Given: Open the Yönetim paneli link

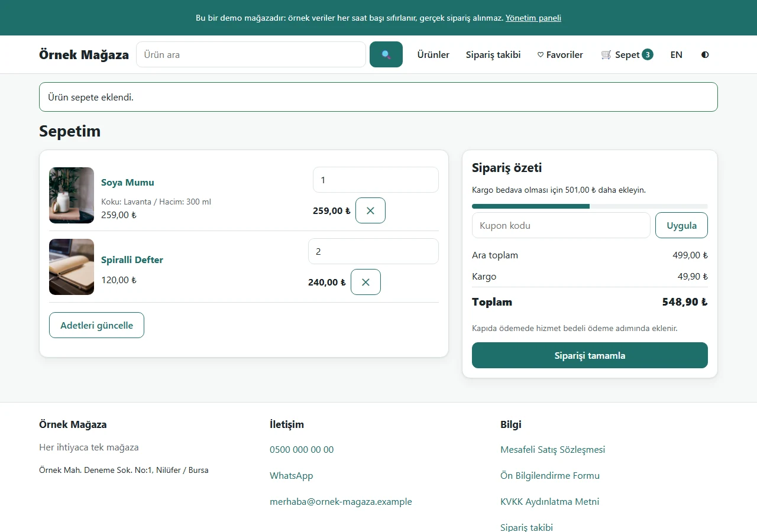Looking at the screenshot, I should [x=533, y=18].
